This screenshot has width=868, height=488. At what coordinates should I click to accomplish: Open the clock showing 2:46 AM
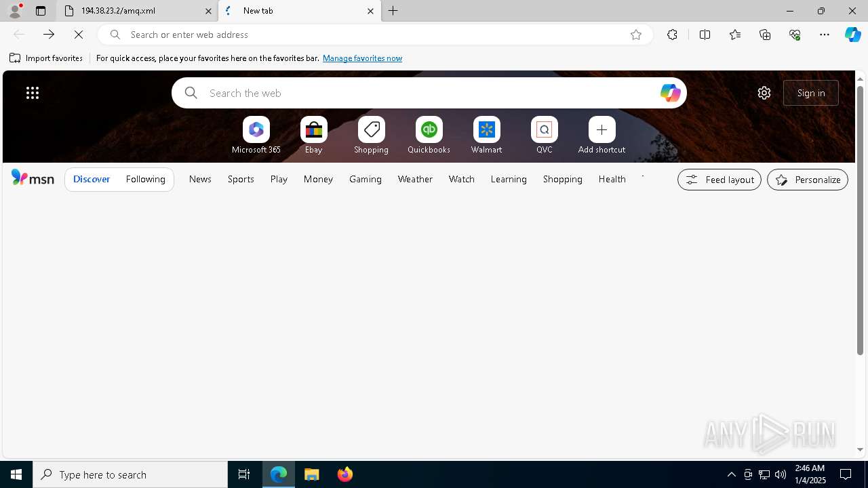pyautogui.click(x=810, y=474)
